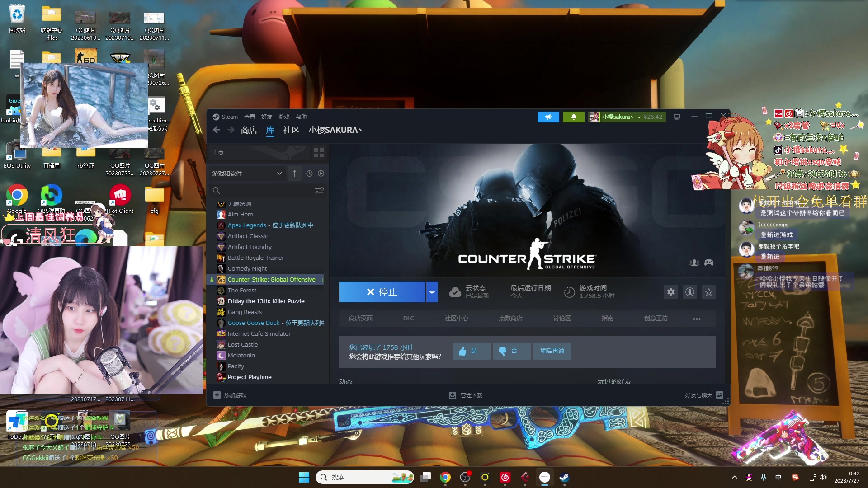
Task: Click the ready-to-play filter icon
Action: (x=321, y=174)
